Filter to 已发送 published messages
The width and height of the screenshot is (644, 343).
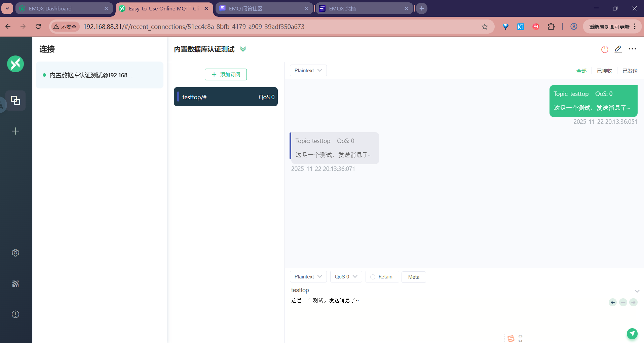[630, 71]
